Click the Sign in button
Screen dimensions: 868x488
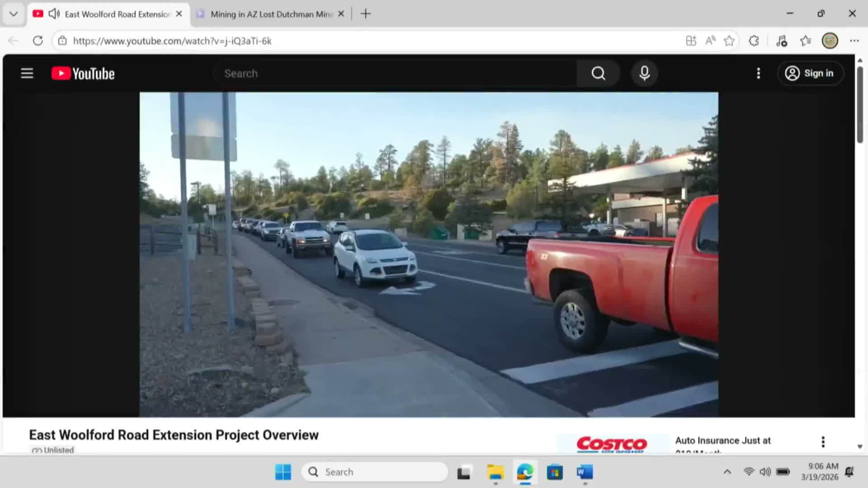tap(811, 73)
